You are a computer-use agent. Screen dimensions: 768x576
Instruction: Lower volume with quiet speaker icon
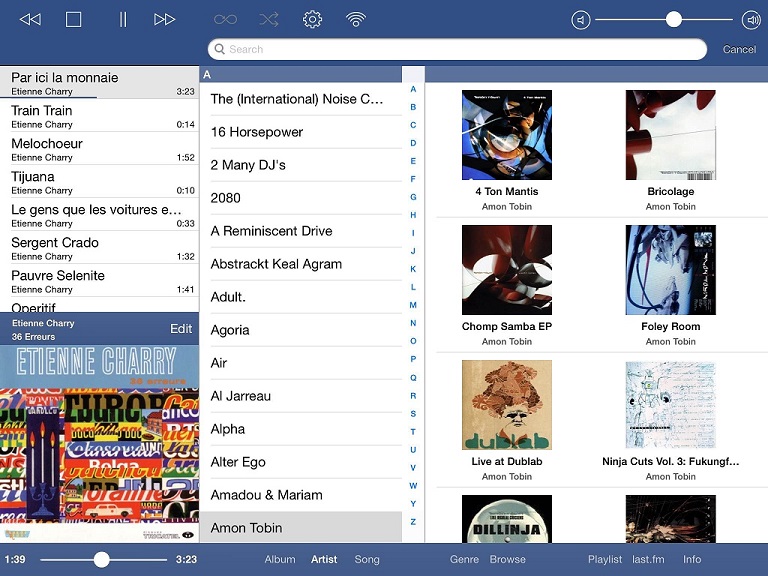pos(581,20)
